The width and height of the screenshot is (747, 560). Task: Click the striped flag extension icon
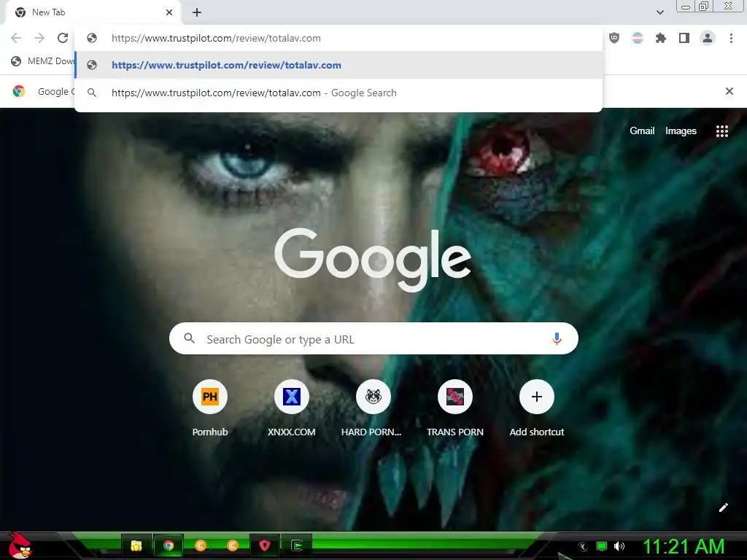pyautogui.click(x=638, y=38)
